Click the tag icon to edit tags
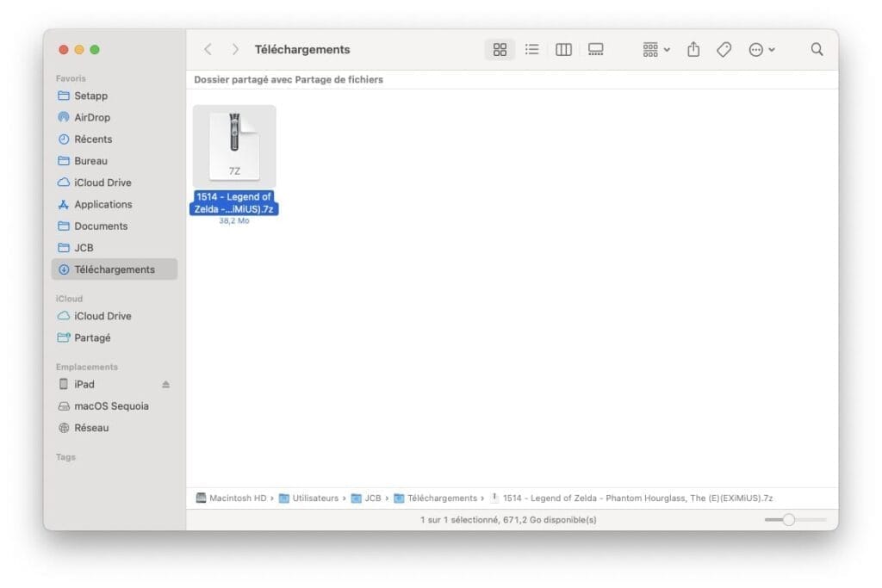Screen dimensions: 882x588 [724, 50]
